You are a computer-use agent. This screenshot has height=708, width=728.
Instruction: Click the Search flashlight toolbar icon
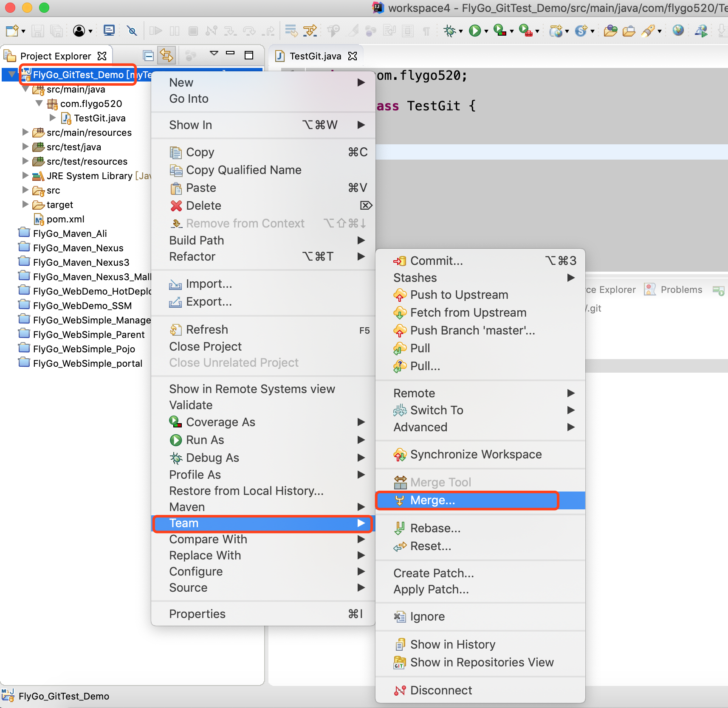pyautogui.click(x=648, y=31)
